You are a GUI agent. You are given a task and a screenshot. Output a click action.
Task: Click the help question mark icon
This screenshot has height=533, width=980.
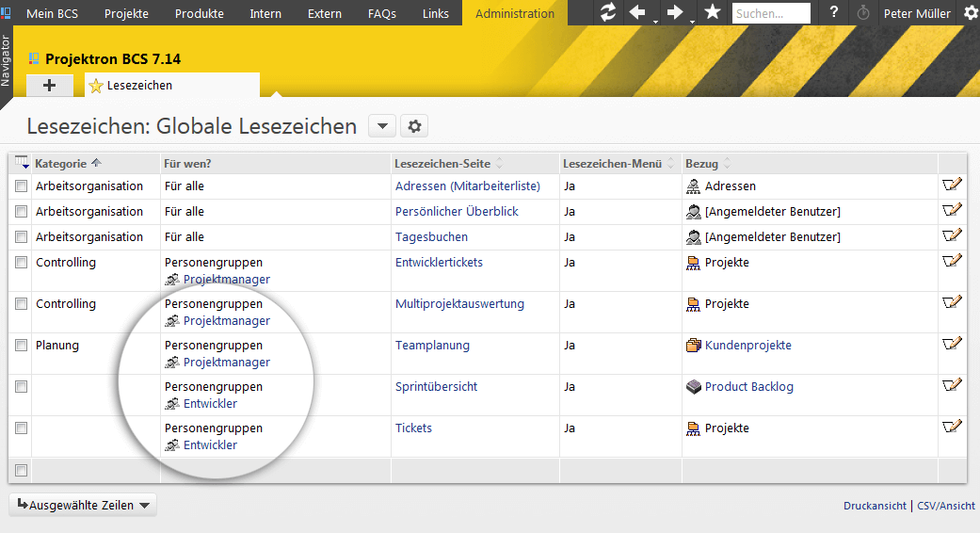(x=834, y=12)
